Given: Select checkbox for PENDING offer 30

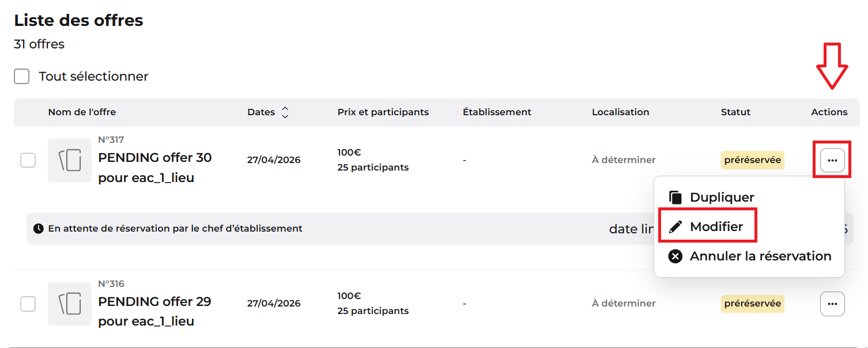Looking at the screenshot, I should [x=28, y=160].
